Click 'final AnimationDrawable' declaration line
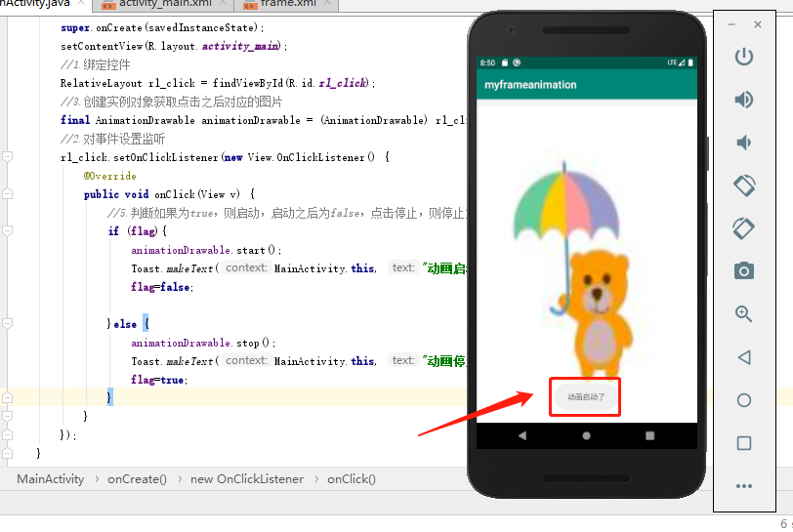 tap(263, 120)
